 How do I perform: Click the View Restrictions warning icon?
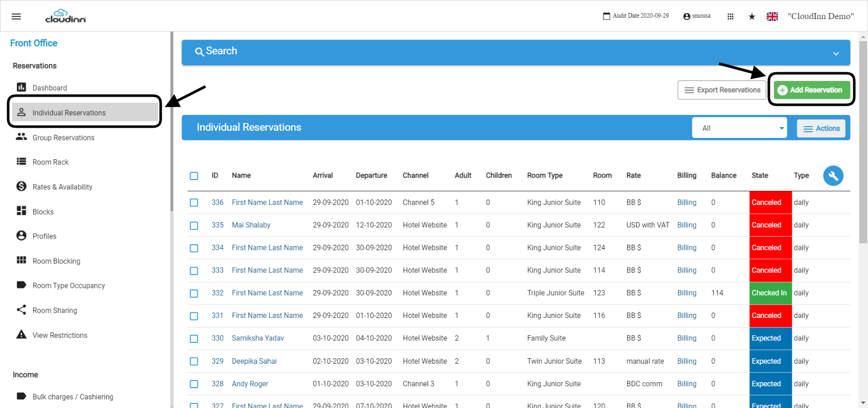[21, 334]
